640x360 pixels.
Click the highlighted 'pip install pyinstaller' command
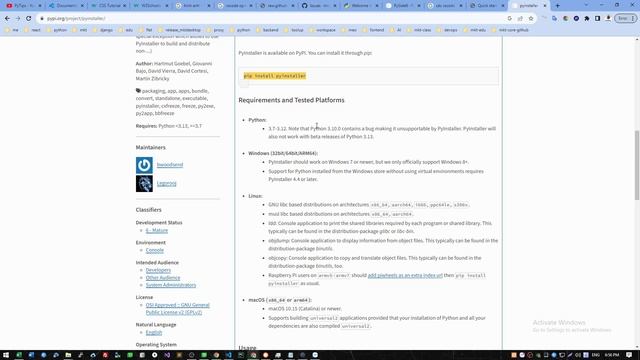coord(275,76)
